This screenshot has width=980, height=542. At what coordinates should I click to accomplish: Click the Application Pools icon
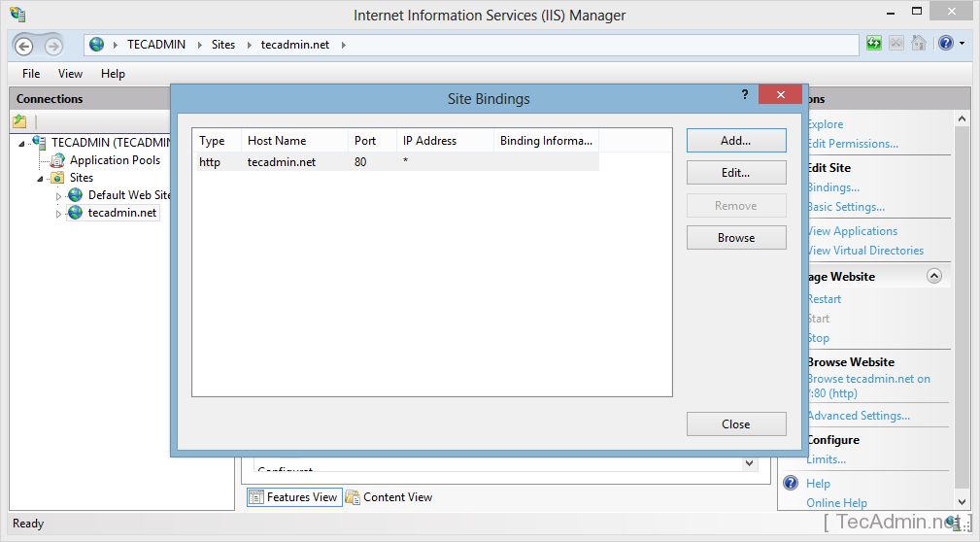point(58,160)
